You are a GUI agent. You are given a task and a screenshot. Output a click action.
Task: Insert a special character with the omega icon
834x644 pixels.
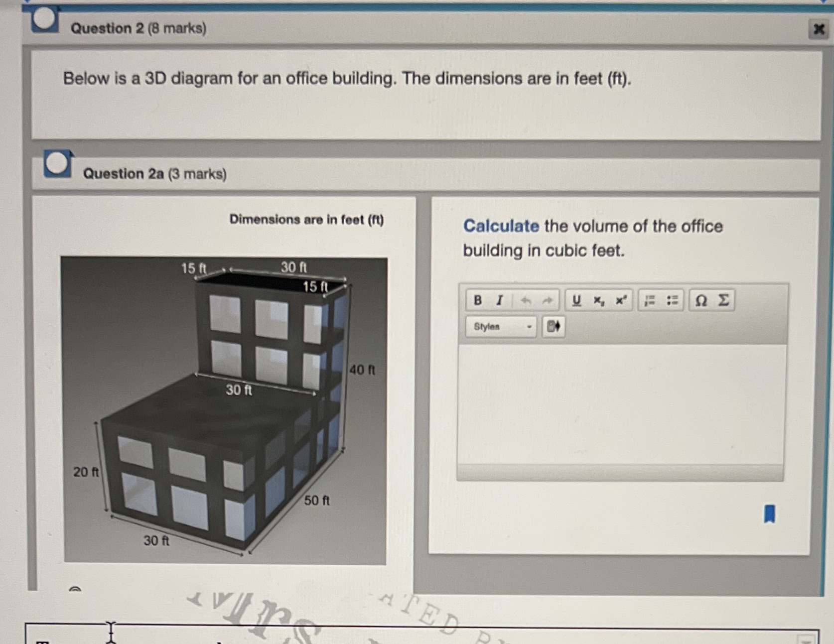point(700,300)
